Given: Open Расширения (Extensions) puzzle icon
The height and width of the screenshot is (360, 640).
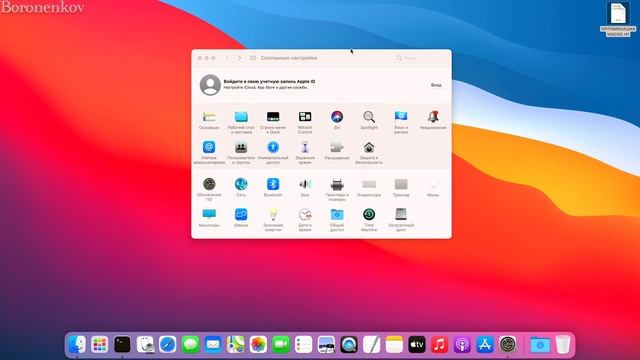Looking at the screenshot, I should [337, 147].
